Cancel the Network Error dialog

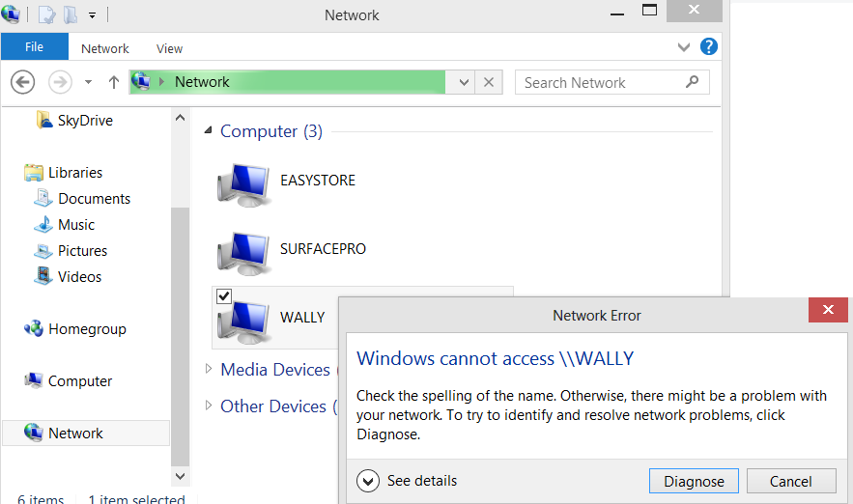[791, 481]
